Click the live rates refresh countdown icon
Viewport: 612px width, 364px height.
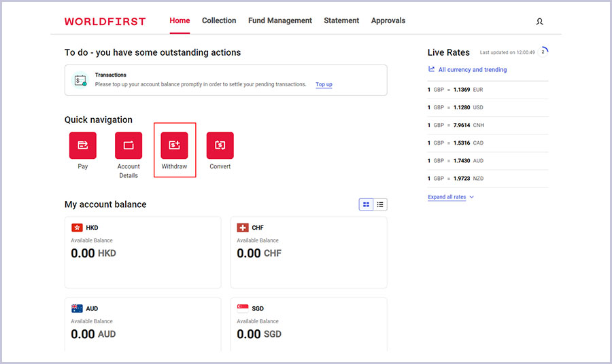click(x=543, y=52)
